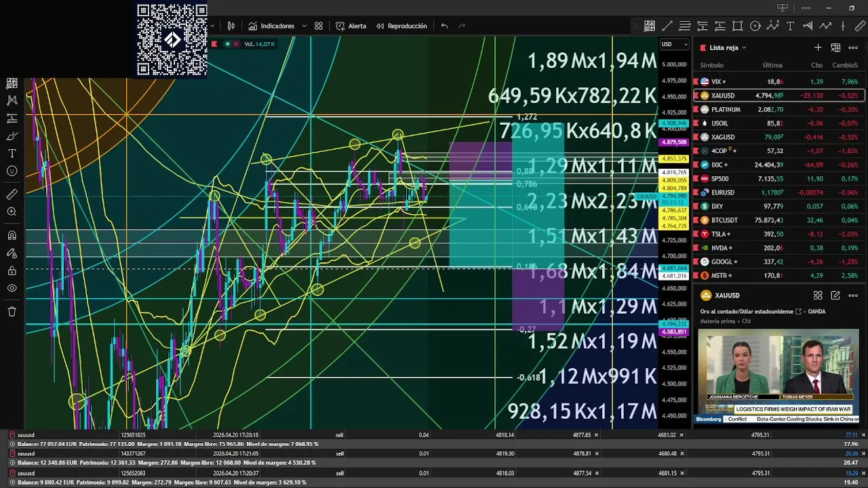Expand the Indicadores favorites dropdown arrow
This screenshot has width=868, height=488.
coord(304,26)
